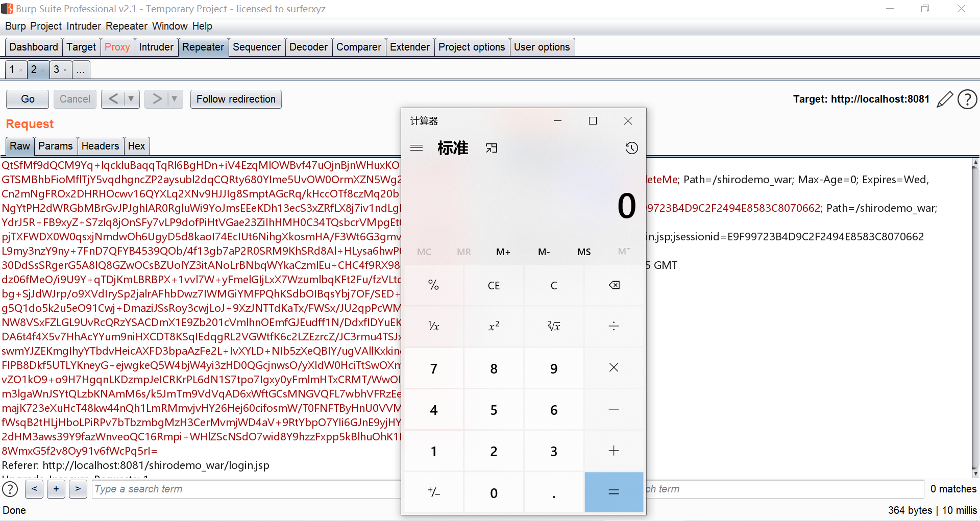Screen dimensions: 980x521
Task: Click the MS memory store key
Action: [x=584, y=252]
